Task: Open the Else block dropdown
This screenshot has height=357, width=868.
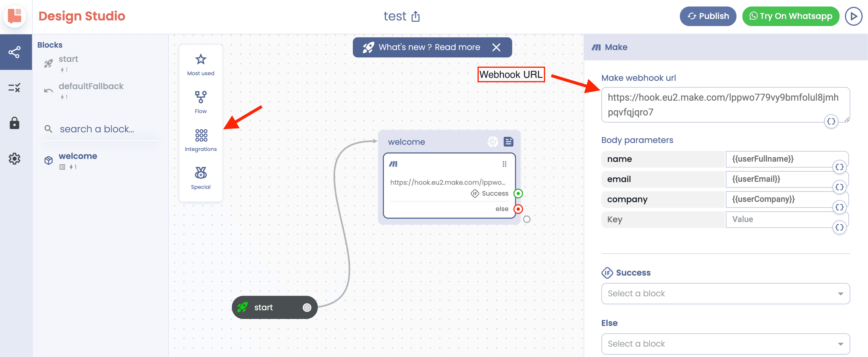Action: pyautogui.click(x=725, y=344)
